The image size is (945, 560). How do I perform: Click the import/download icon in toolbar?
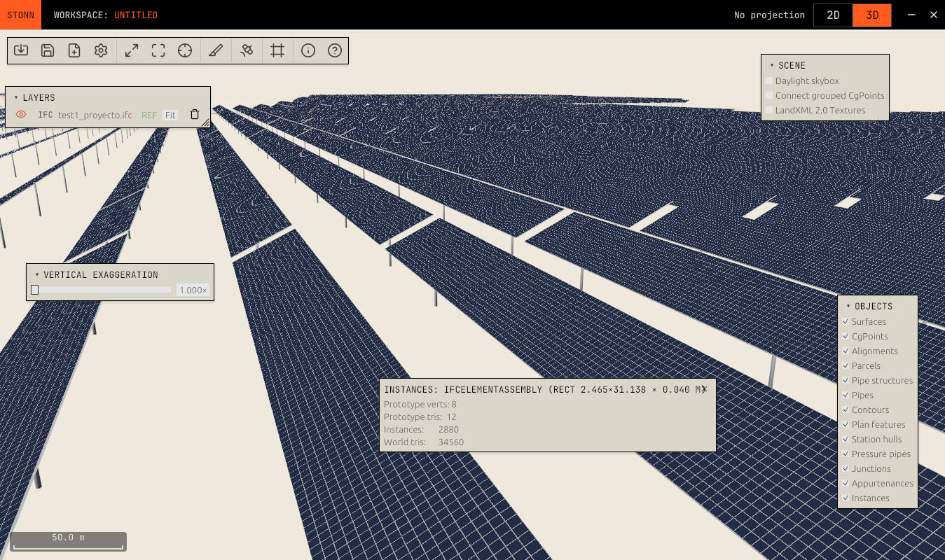(x=21, y=50)
